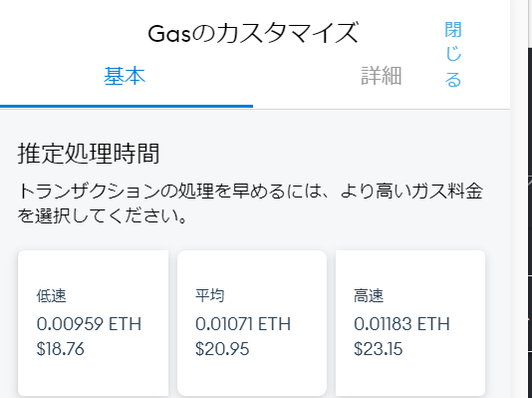Click the 0.01071 ETH amount
The height and width of the screenshot is (398, 532).
(243, 323)
